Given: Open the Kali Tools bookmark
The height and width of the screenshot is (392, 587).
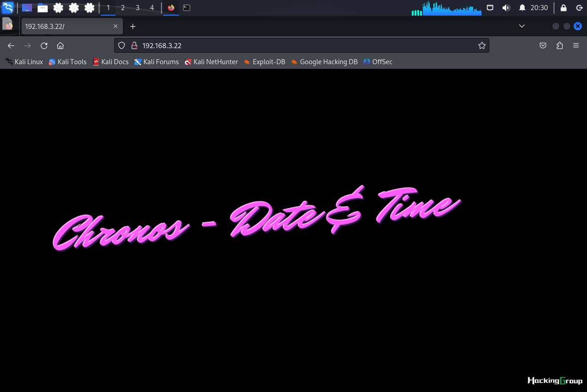Looking at the screenshot, I should point(67,62).
